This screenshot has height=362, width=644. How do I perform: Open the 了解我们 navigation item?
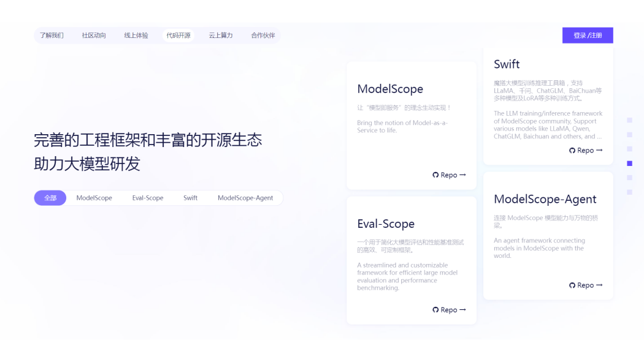click(x=52, y=36)
